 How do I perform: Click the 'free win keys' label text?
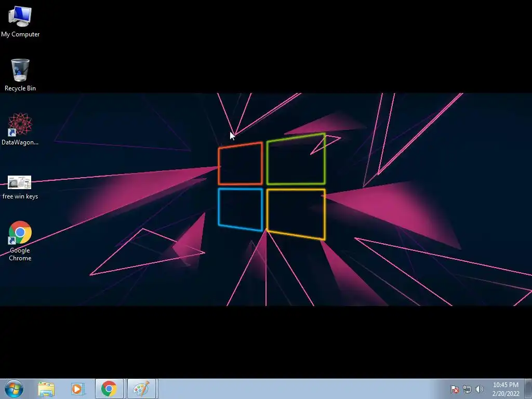click(x=20, y=196)
